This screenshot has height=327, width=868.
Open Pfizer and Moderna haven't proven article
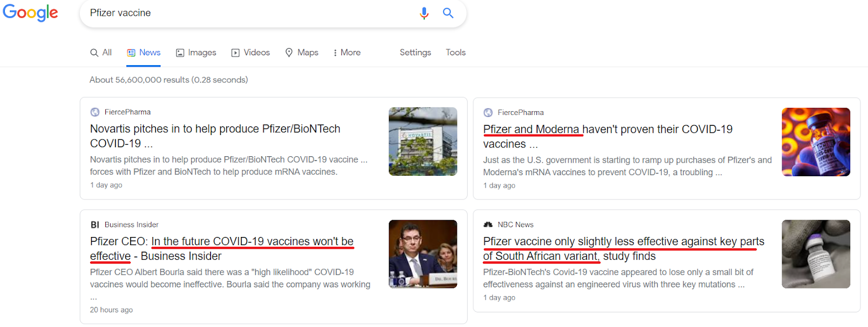coord(608,130)
